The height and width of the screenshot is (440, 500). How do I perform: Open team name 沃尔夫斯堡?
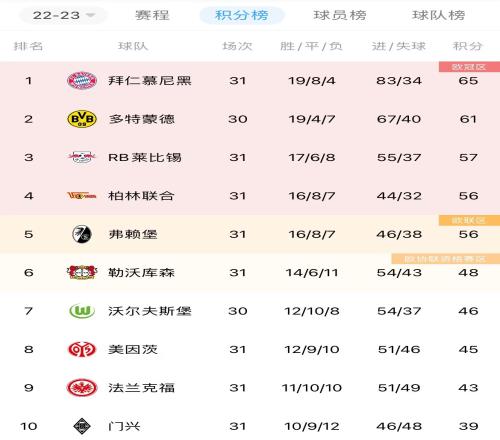(150, 311)
